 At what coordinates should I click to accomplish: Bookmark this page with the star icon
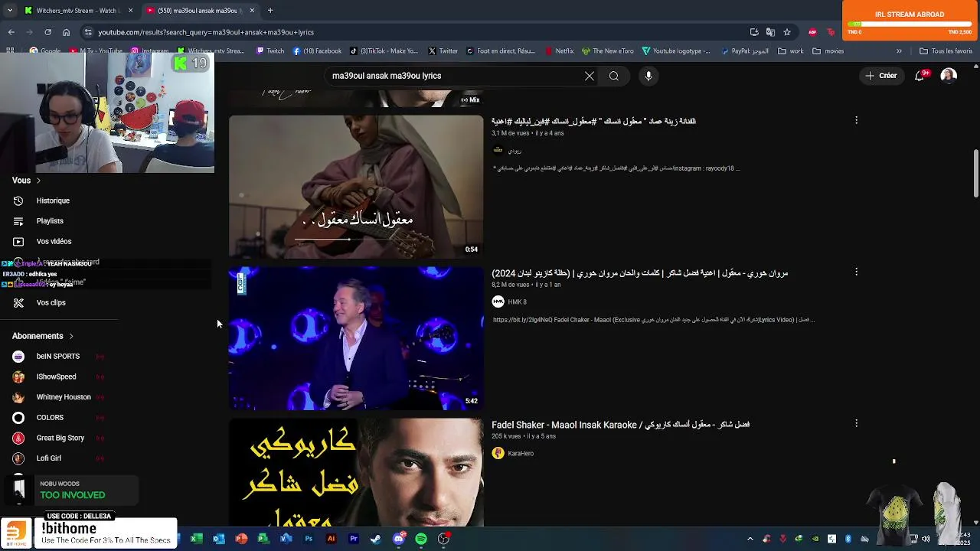(786, 32)
